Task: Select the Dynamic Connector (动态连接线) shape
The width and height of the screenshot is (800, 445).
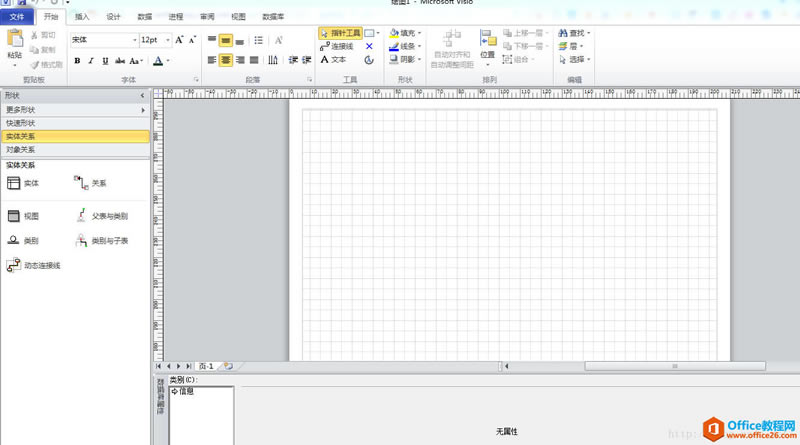Action: pyautogui.click(x=34, y=265)
